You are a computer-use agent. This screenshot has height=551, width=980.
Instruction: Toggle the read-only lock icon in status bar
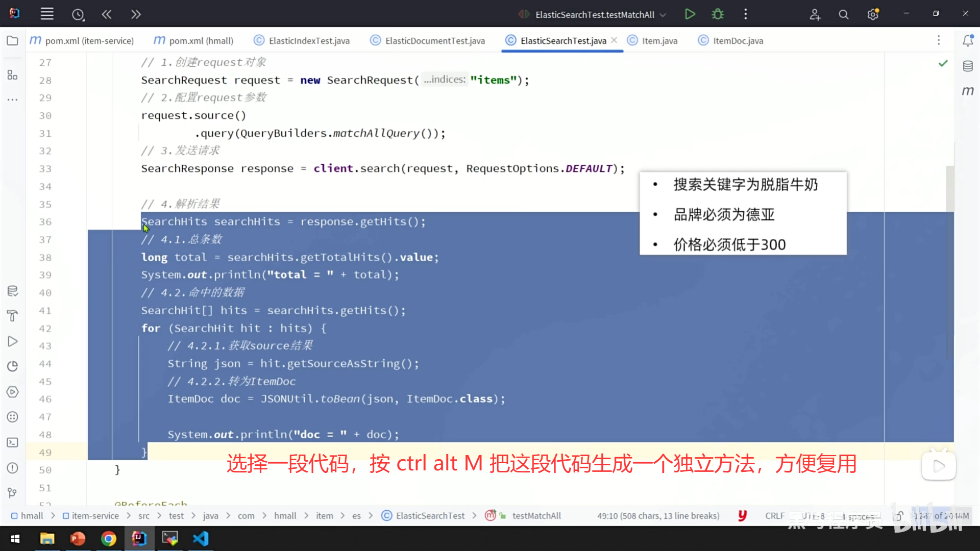(x=898, y=516)
